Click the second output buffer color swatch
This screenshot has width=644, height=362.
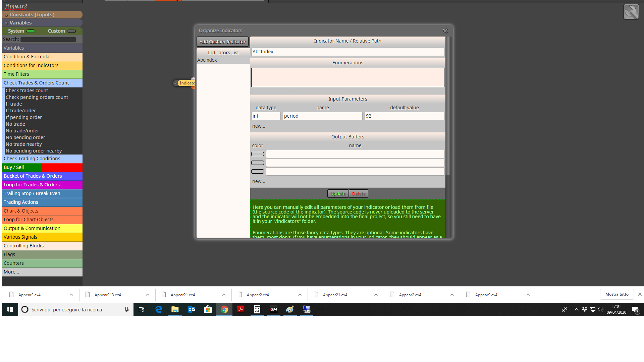click(x=258, y=163)
